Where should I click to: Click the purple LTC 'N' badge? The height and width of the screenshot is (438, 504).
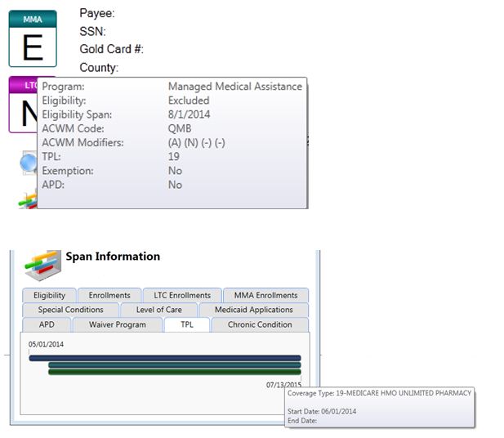coord(22,105)
